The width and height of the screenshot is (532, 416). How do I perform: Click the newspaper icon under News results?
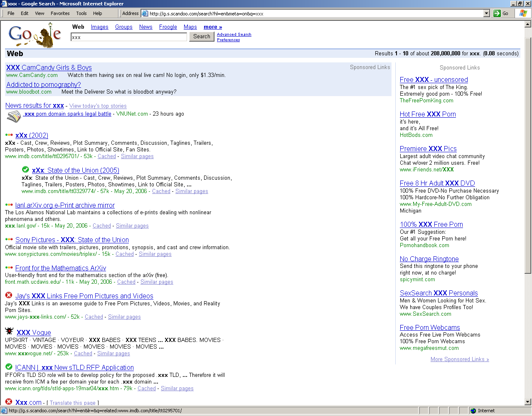click(x=14, y=117)
